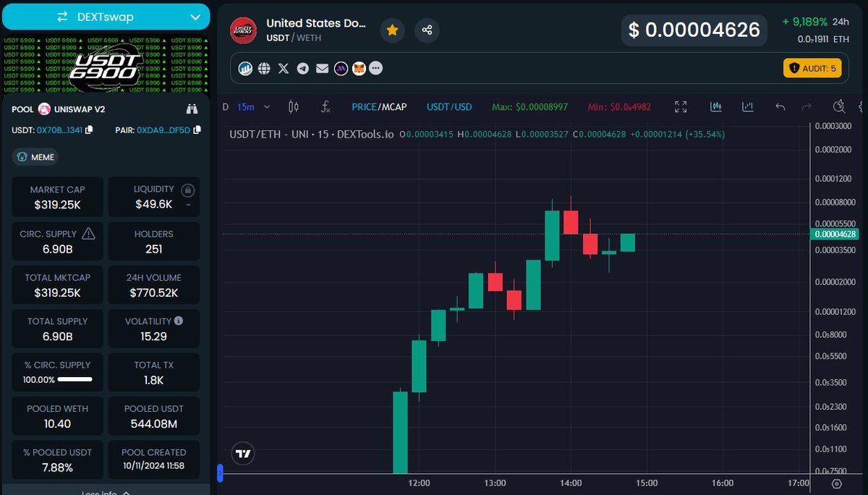868x495 pixels.
Task: Click the POOLED WETH 10.40 card
Action: tap(58, 416)
